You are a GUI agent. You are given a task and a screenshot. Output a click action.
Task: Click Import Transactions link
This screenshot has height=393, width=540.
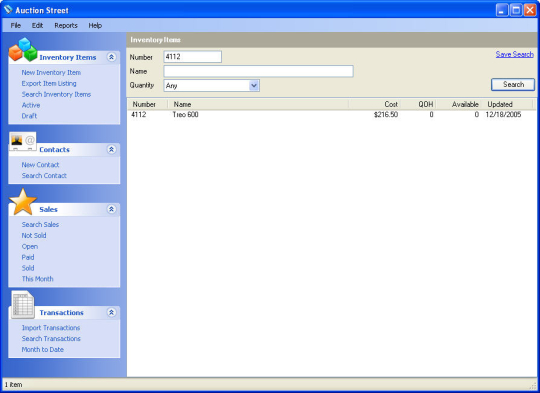(51, 328)
